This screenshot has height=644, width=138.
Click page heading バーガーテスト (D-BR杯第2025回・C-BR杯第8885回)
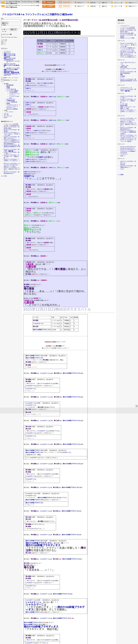(x=51, y=20)
